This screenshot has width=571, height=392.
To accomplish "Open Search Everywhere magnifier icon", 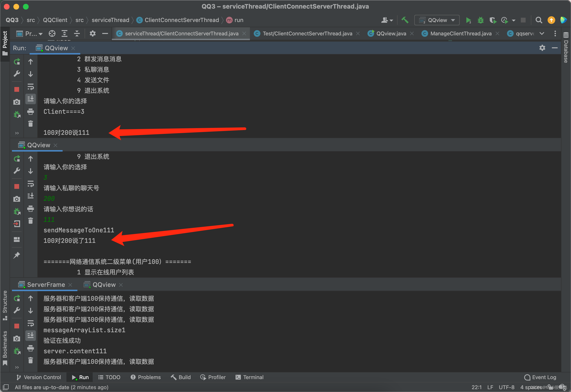I will click(539, 20).
